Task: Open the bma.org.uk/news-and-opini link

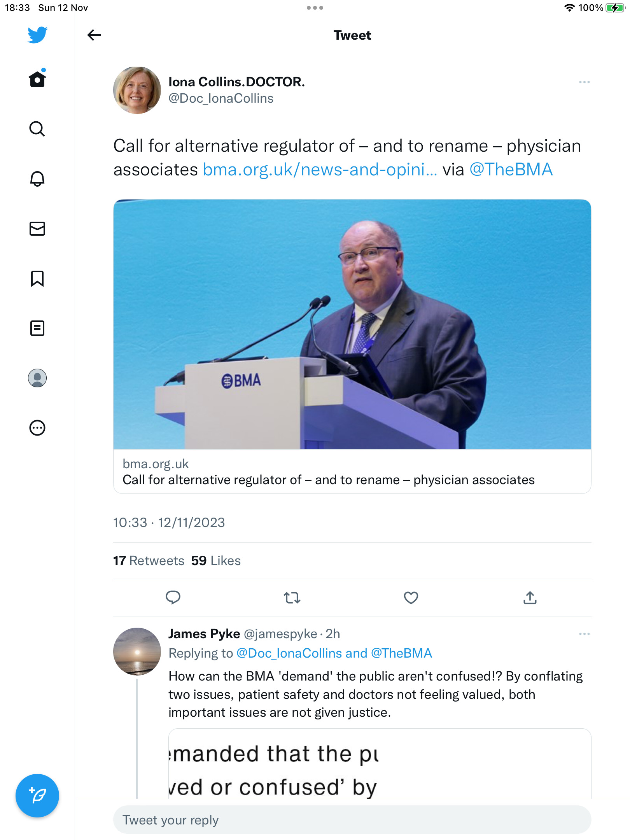Action: (320, 170)
